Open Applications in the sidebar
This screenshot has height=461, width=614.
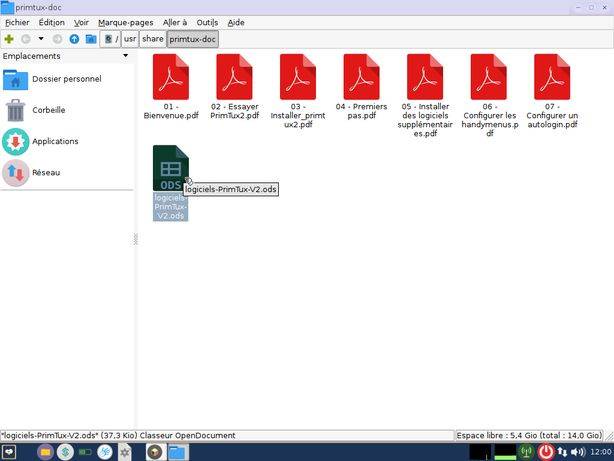pos(67,141)
